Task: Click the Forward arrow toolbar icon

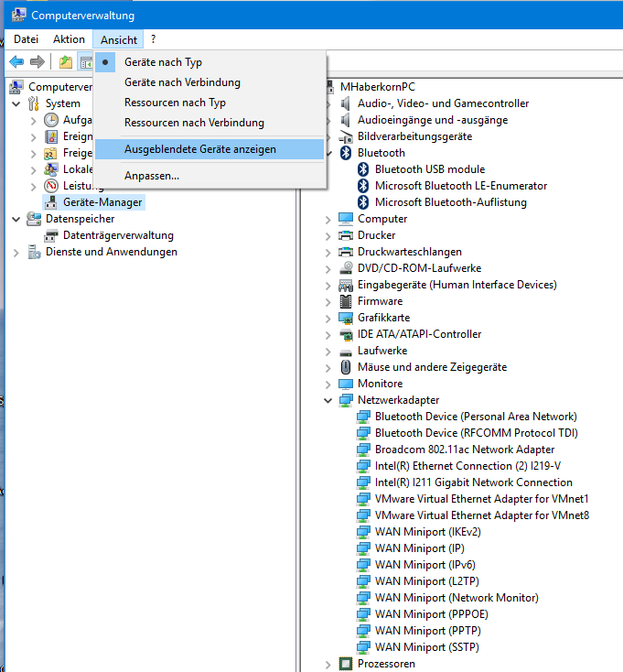Action: point(38,61)
